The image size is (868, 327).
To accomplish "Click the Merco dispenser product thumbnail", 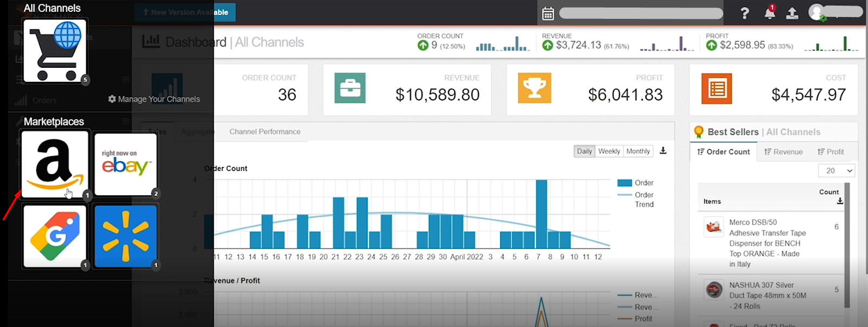I will (x=714, y=227).
